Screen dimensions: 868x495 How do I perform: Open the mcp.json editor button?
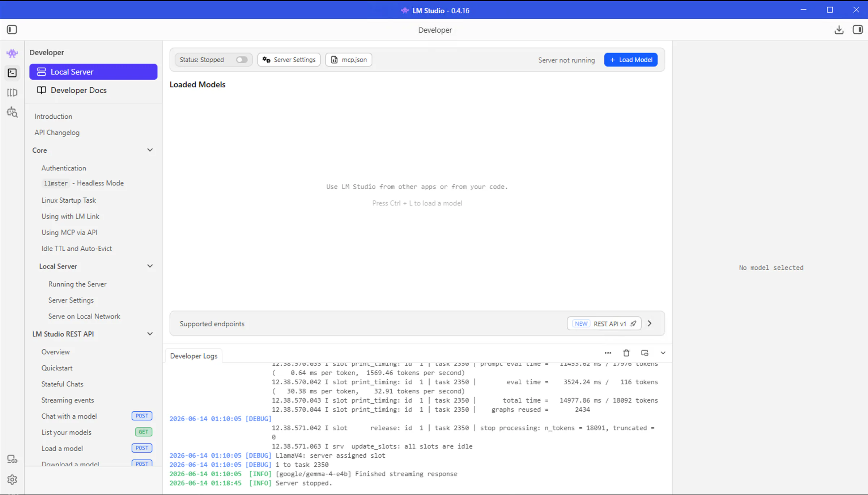349,60
